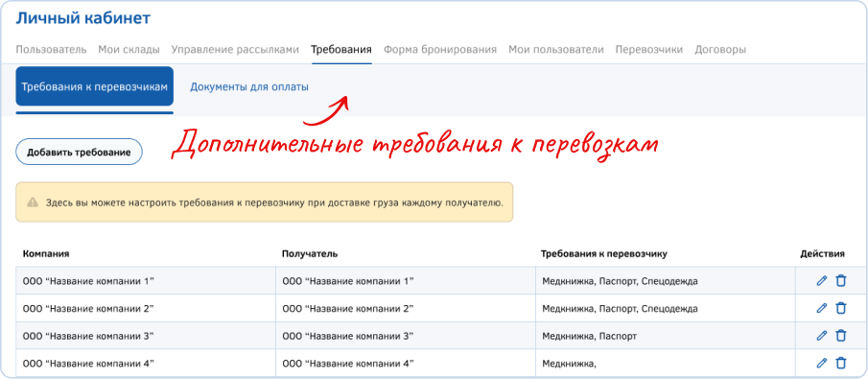Open editing for "Название компании 4" row
The image size is (868, 379).
[822, 363]
